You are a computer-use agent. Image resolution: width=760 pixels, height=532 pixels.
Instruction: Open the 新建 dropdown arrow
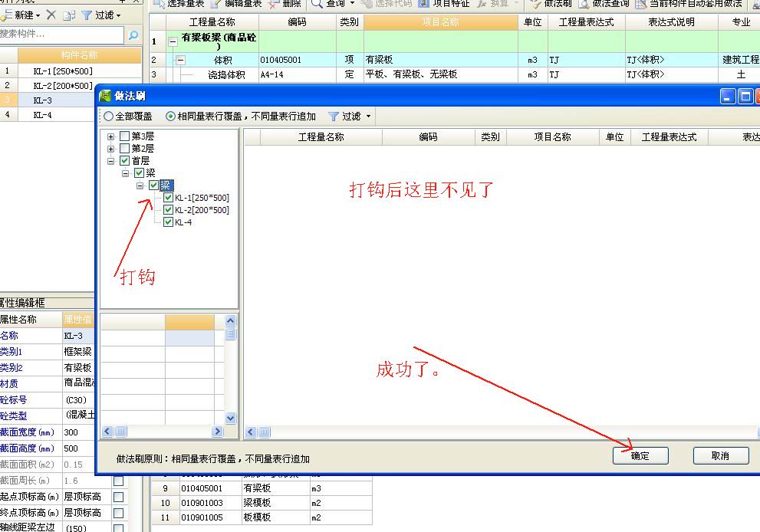click(x=38, y=15)
